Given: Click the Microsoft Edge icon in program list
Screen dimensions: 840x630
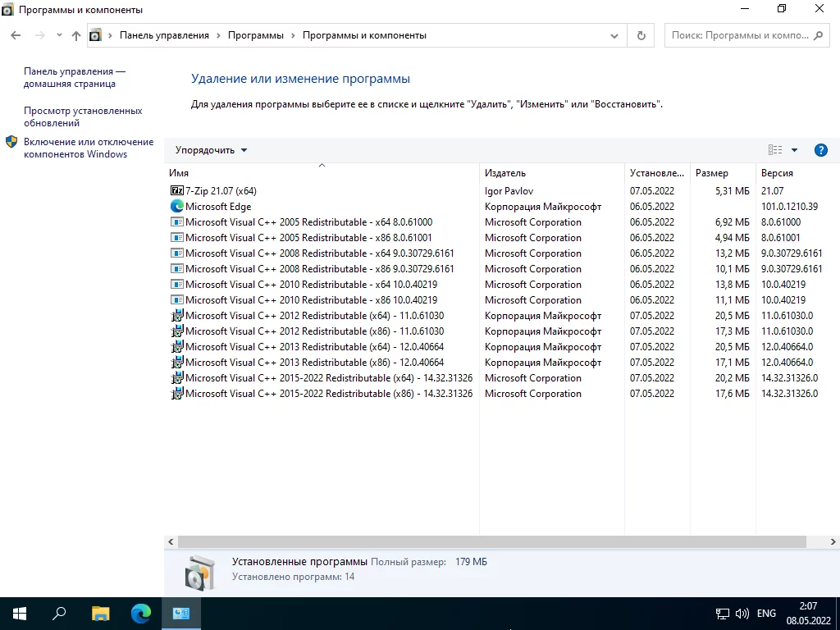Looking at the screenshot, I should pos(177,206).
